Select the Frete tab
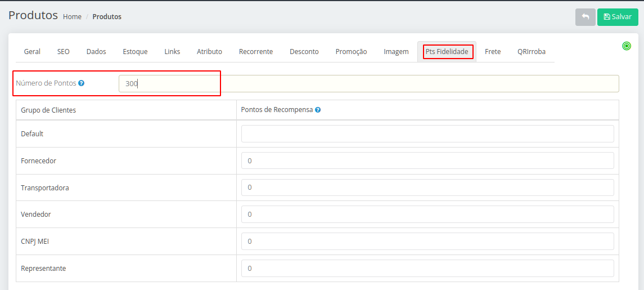This screenshot has width=644, height=290. point(493,52)
